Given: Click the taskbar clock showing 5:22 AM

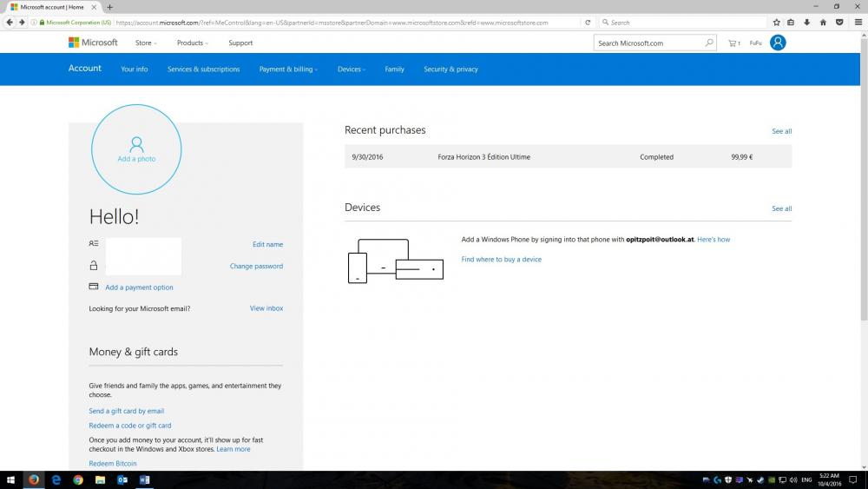Looking at the screenshot, I should [x=829, y=479].
